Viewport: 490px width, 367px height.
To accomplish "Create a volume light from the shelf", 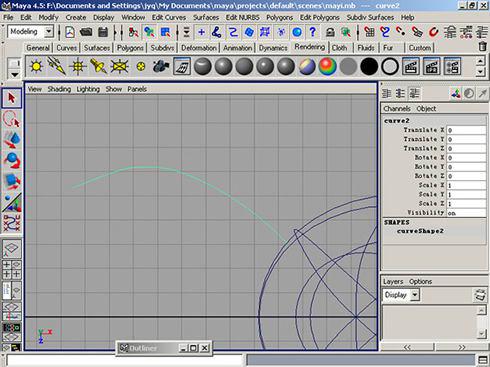I will tap(141, 66).
